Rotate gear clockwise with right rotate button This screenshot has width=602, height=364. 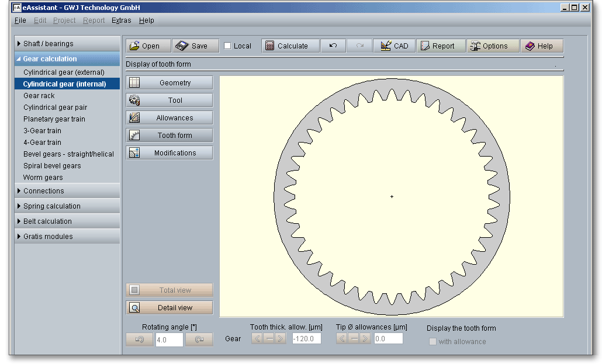tap(199, 339)
